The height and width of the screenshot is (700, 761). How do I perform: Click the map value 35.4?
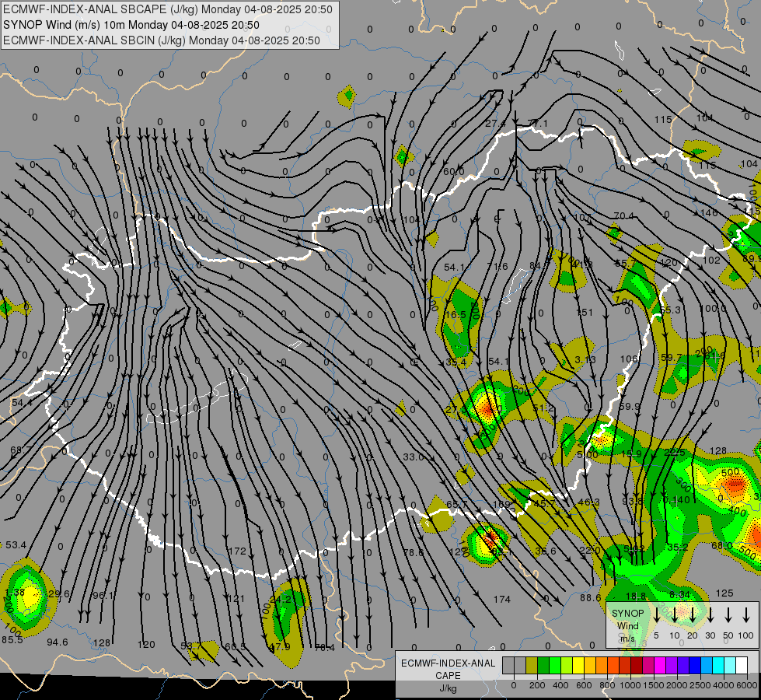point(456,362)
